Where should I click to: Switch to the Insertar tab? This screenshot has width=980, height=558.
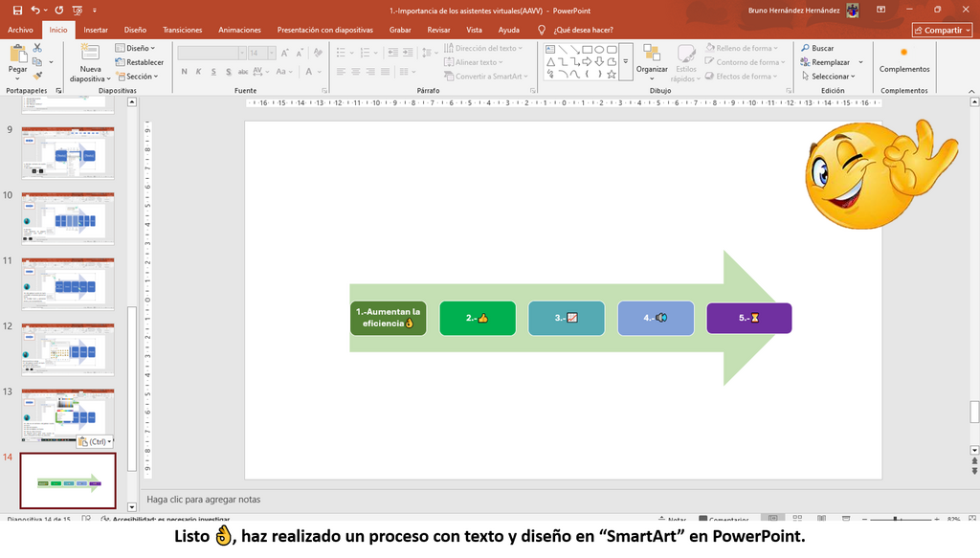[x=96, y=30]
